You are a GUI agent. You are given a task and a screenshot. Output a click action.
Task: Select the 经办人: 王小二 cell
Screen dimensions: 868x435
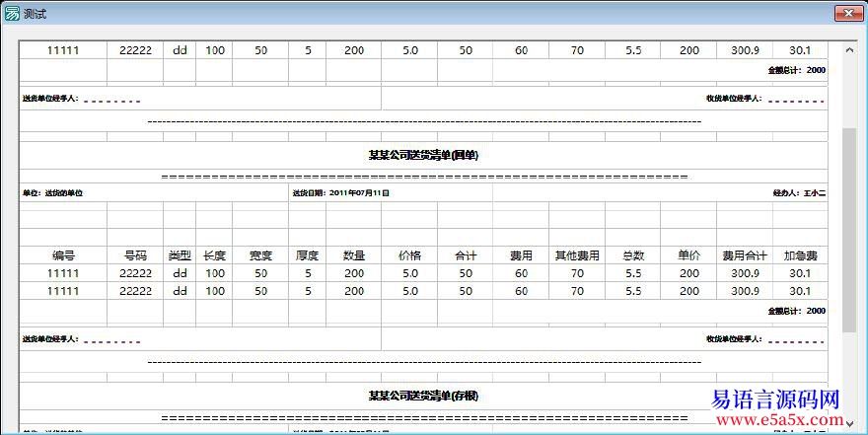[660, 193]
